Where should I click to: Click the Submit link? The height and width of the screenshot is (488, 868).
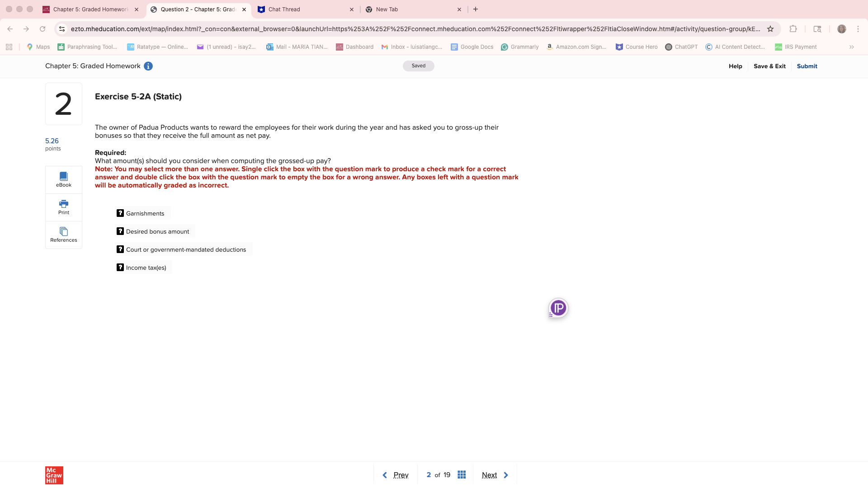(x=807, y=66)
